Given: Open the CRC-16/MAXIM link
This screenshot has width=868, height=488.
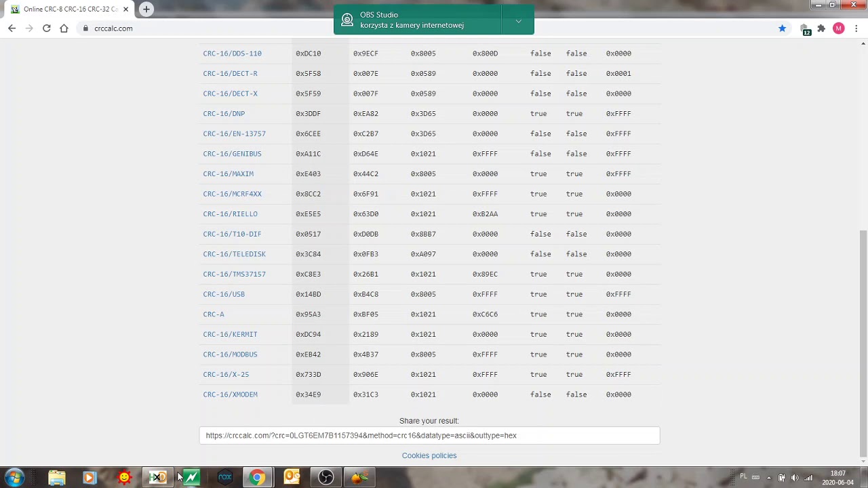Looking at the screenshot, I should pos(228,174).
